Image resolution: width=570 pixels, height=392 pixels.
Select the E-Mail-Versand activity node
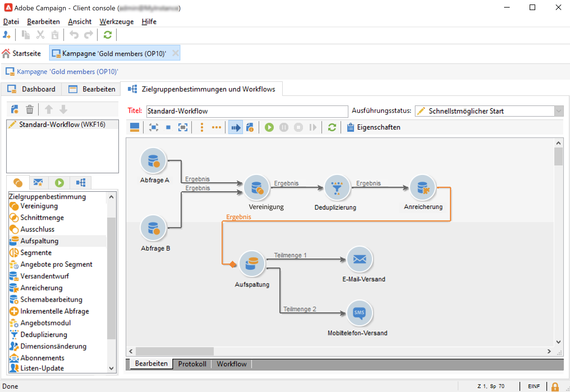(360, 259)
